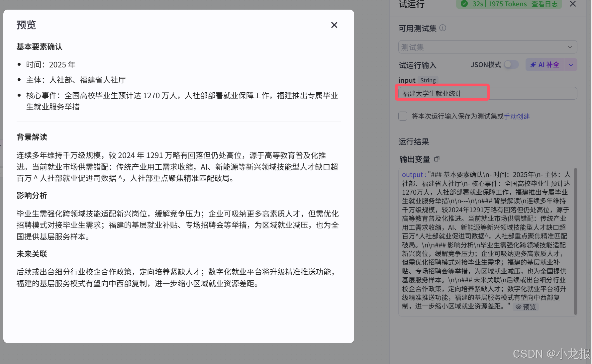Select the 试运行输入 section header

417,65
